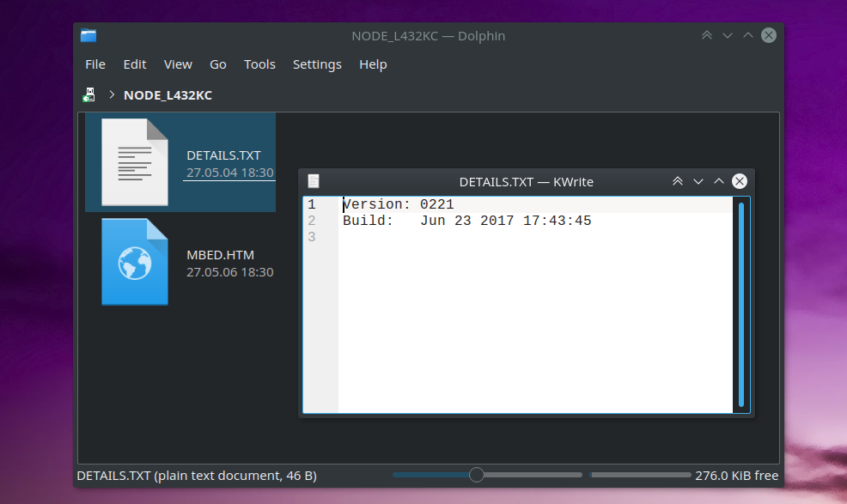
Task: Click the 27.05.04 18:30 date text
Action: pyautogui.click(x=230, y=173)
